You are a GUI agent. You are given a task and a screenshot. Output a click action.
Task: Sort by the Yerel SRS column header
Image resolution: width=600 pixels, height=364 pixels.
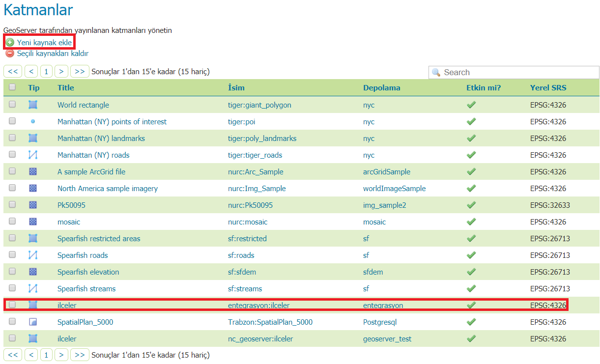(548, 88)
